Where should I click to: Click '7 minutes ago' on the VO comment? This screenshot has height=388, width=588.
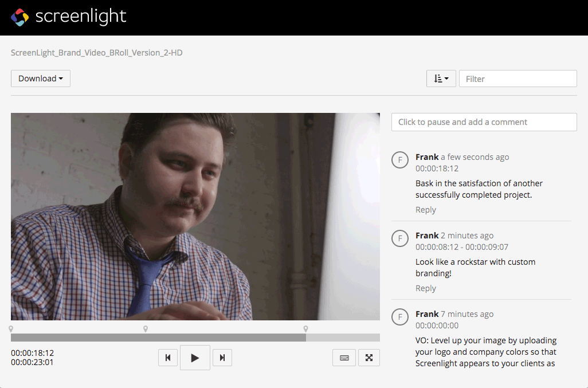click(467, 313)
